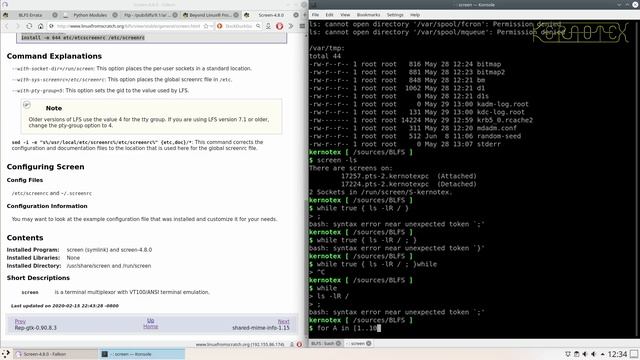This screenshot has height=360, width=640.
Task: Open the clipboard icon in system tray
Action: click(576, 354)
